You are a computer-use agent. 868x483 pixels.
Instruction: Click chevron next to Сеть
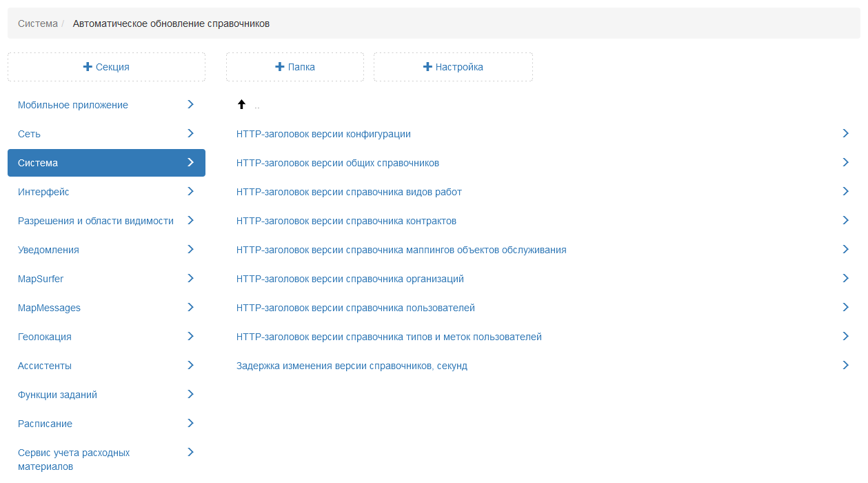tap(191, 133)
